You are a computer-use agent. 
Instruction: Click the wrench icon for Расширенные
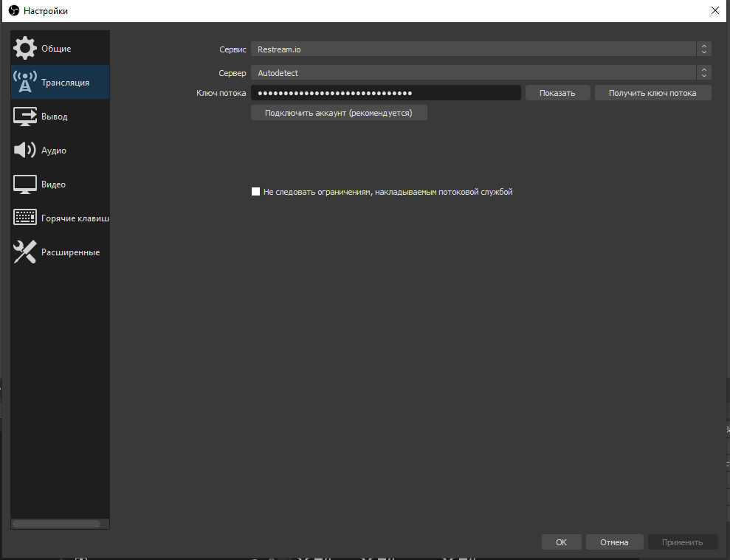[x=24, y=252]
